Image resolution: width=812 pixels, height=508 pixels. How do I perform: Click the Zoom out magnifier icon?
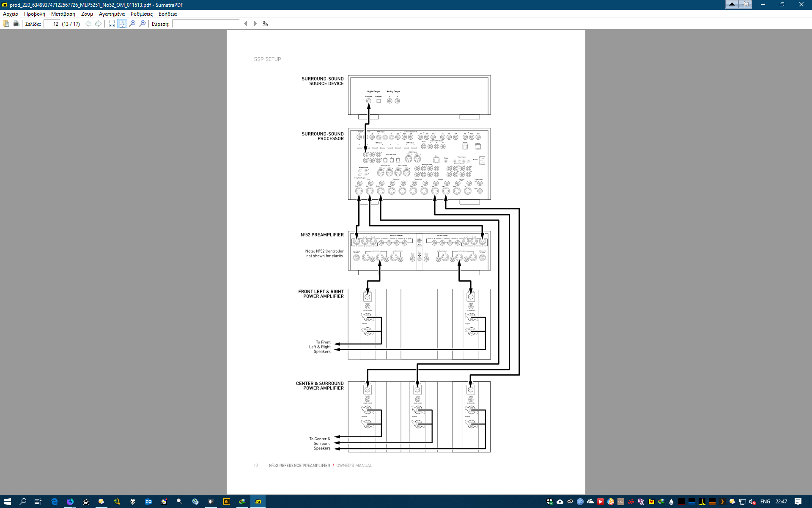click(132, 24)
